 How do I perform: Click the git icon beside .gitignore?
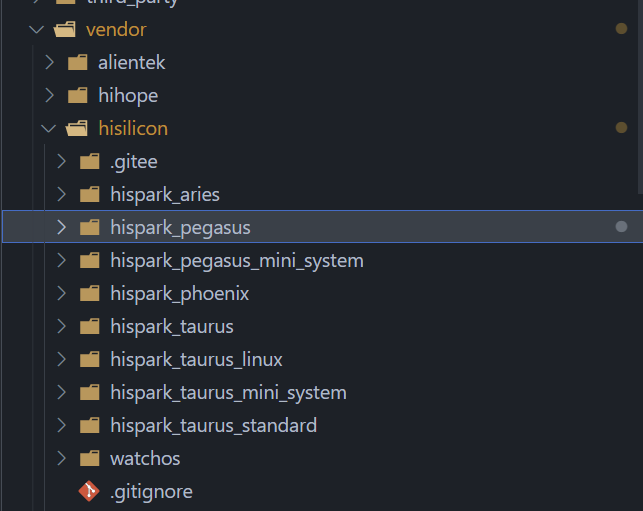pyautogui.click(x=89, y=491)
